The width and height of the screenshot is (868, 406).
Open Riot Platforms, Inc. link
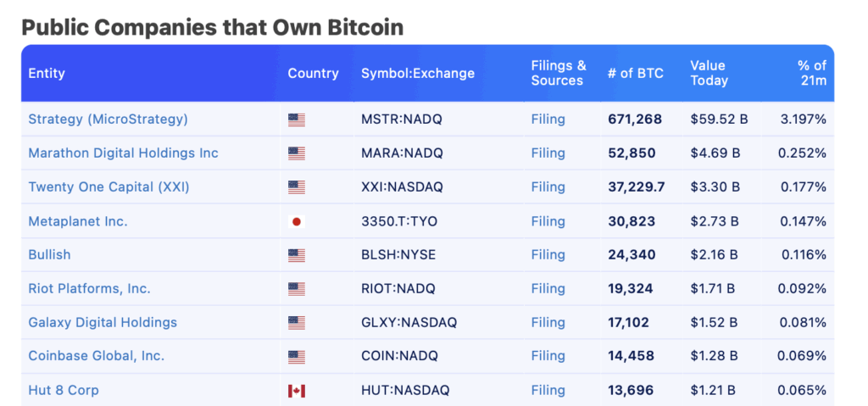(x=89, y=288)
